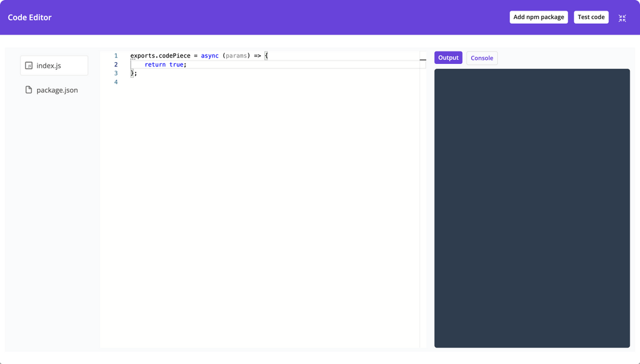Click the params parameter text
This screenshot has width=640, height=364.
click(x=236, y=55)
